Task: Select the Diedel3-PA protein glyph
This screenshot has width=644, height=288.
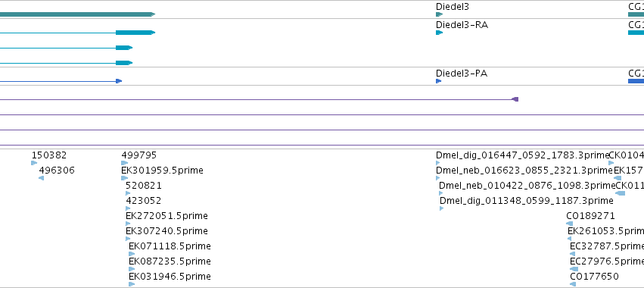Action: [438, 81]
